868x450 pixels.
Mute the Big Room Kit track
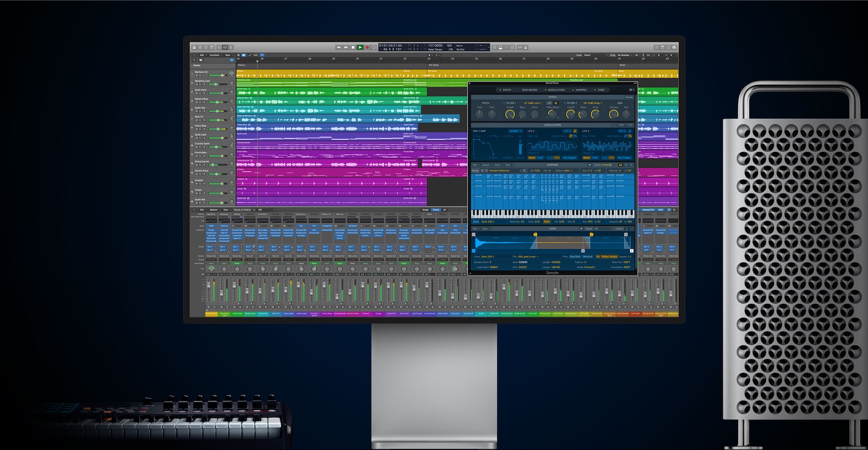click(196, 76)
